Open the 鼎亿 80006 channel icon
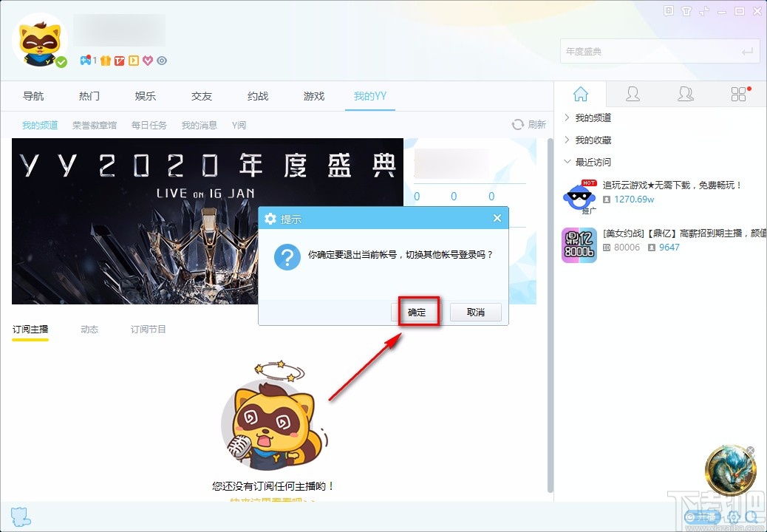 pyautogui.click(x=579, y=245)
